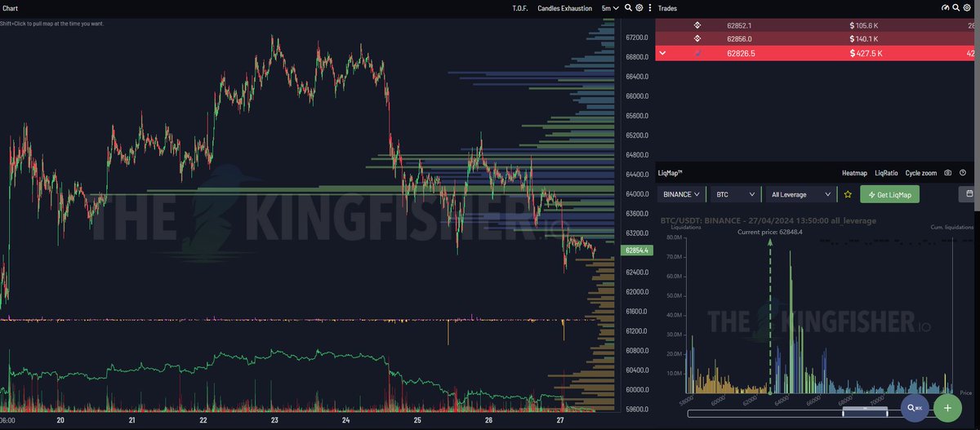Click Binance icon on 62852.1 trade row

697,25
